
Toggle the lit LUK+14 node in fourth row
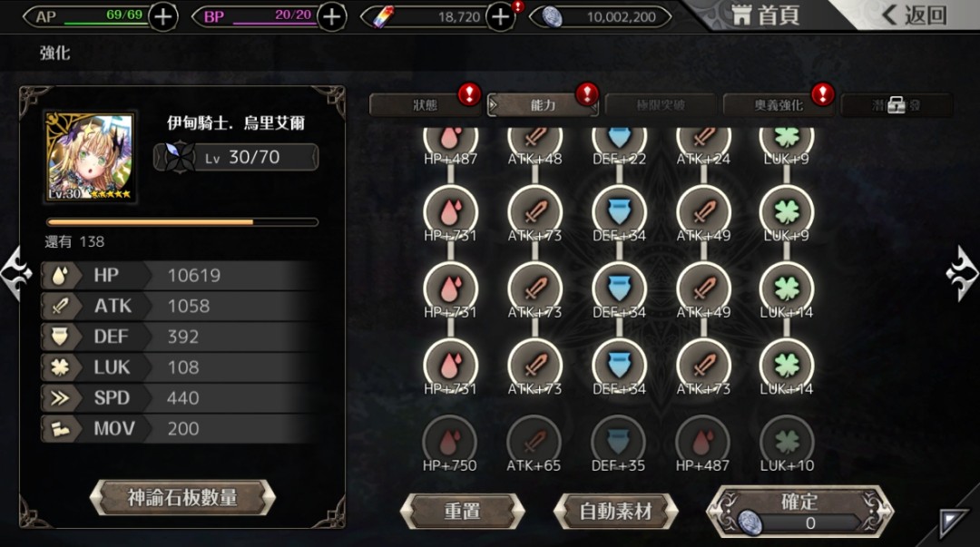coord(787,366)
